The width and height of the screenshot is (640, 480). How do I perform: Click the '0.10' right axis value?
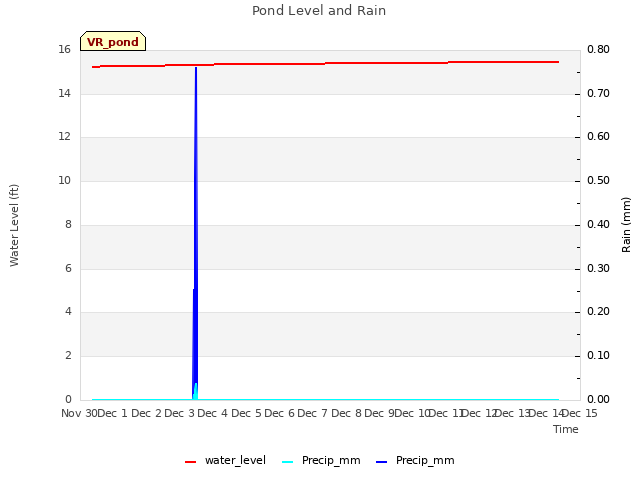[x=598, y=356]
